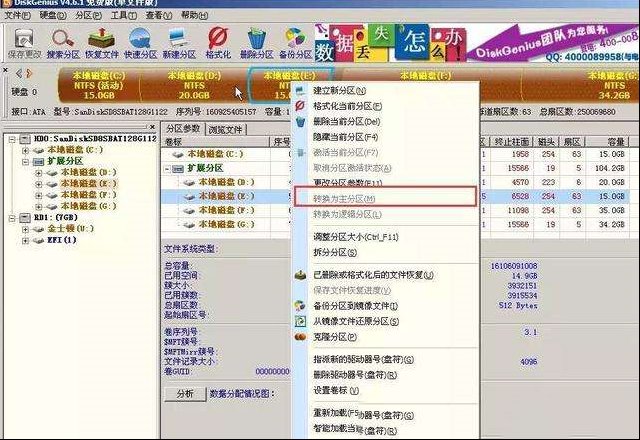Collapse 扩展分区 in the partition table

167,169
